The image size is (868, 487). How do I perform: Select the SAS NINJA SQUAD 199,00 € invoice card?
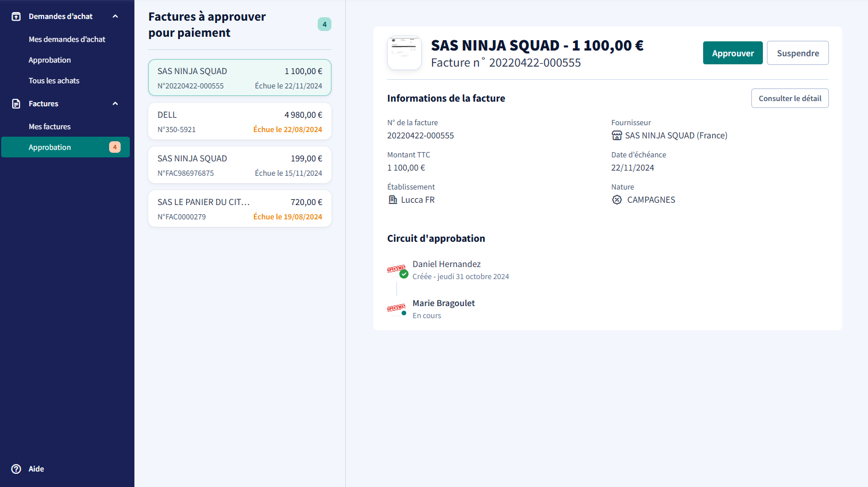pos(240,165)
